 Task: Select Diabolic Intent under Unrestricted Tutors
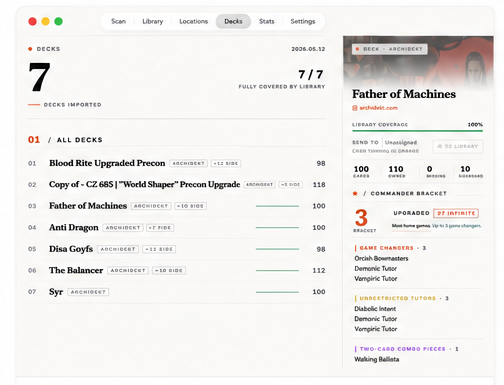coord(375,309)
